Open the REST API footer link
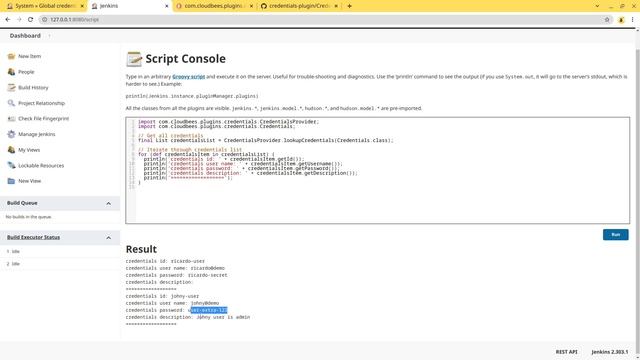This screenshot has height=360, width=640. (x=566, y=352)
